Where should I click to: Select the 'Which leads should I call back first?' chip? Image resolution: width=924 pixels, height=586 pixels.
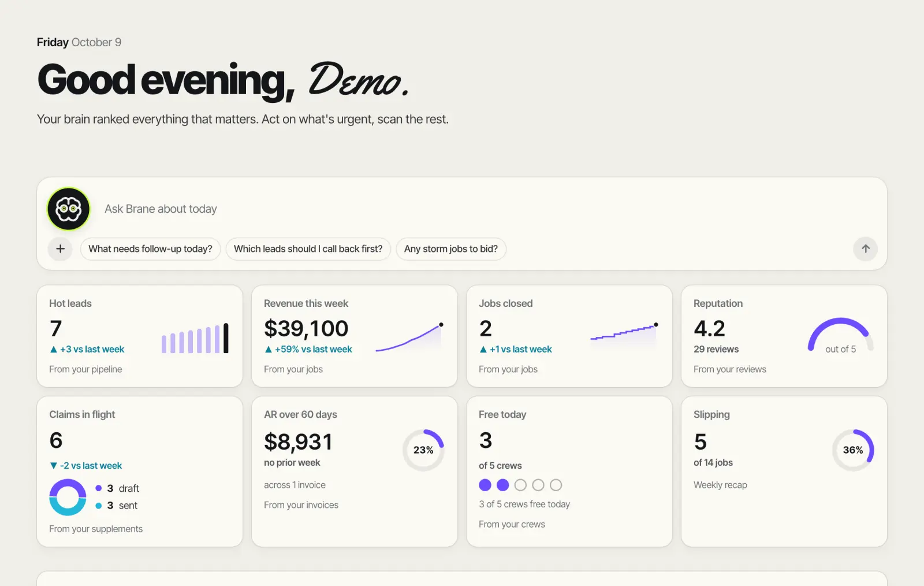[x=308, y=249]
